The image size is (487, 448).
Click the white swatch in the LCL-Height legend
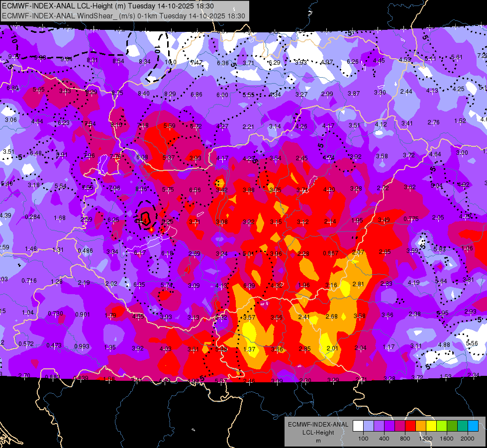[x=358, y=426]
